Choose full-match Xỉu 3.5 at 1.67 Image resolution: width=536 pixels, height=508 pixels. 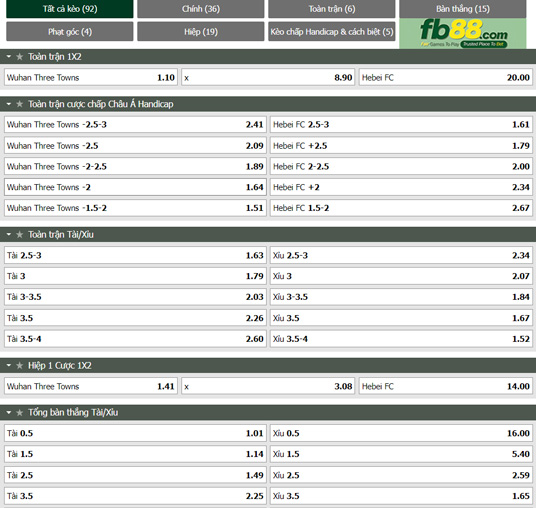401,318
